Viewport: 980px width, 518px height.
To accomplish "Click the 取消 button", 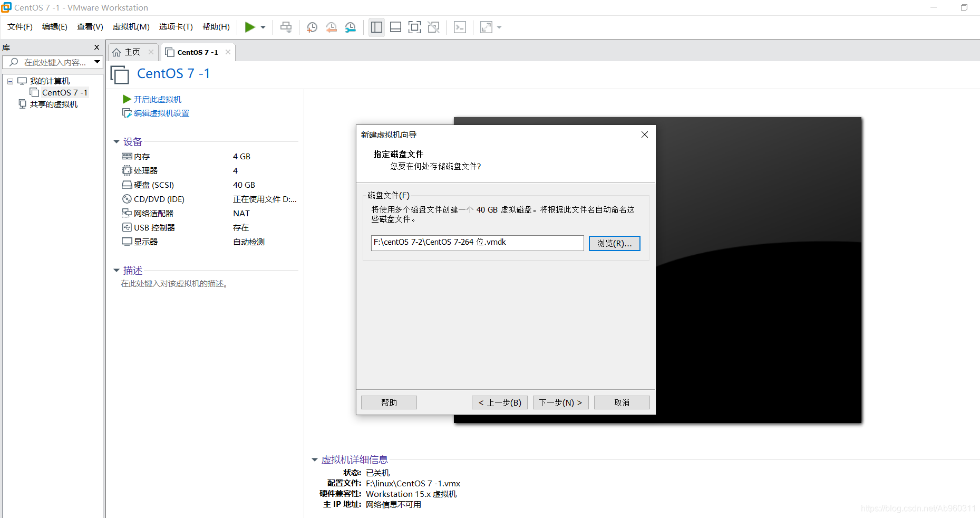I will (x=622, y=402).
